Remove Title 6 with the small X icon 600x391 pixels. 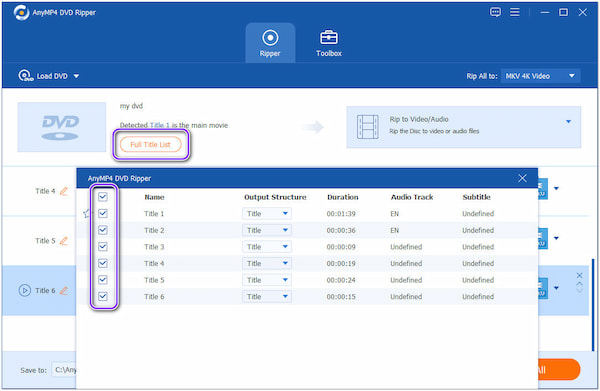click(x=579, y=275)
